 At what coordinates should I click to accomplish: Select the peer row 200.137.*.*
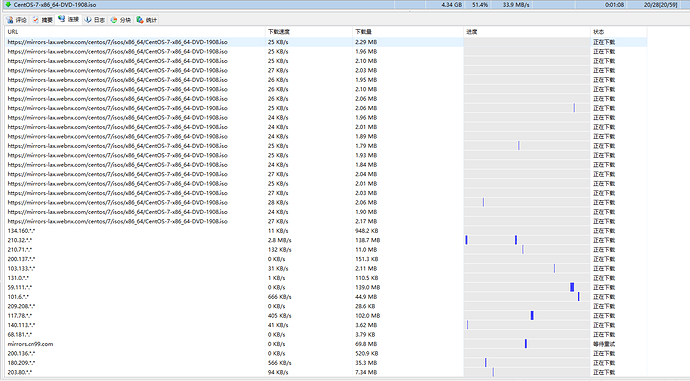(x=326, y=259)
